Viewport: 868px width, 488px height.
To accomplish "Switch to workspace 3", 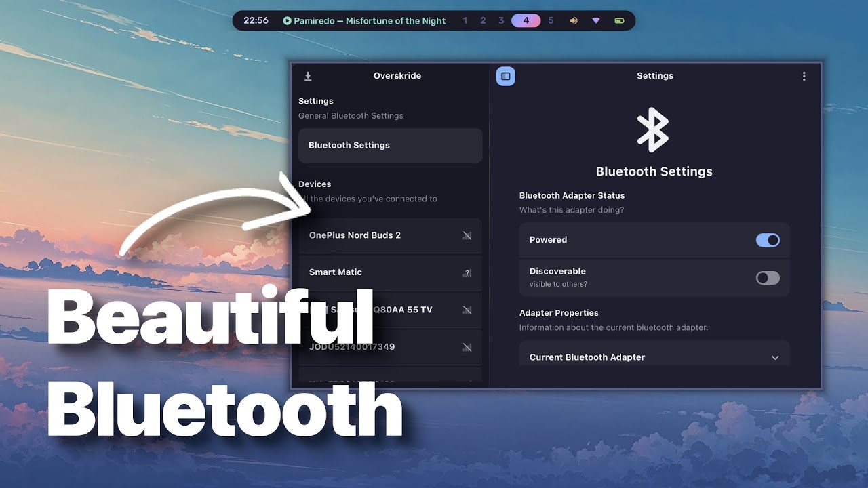I will (x=501, y=21).
